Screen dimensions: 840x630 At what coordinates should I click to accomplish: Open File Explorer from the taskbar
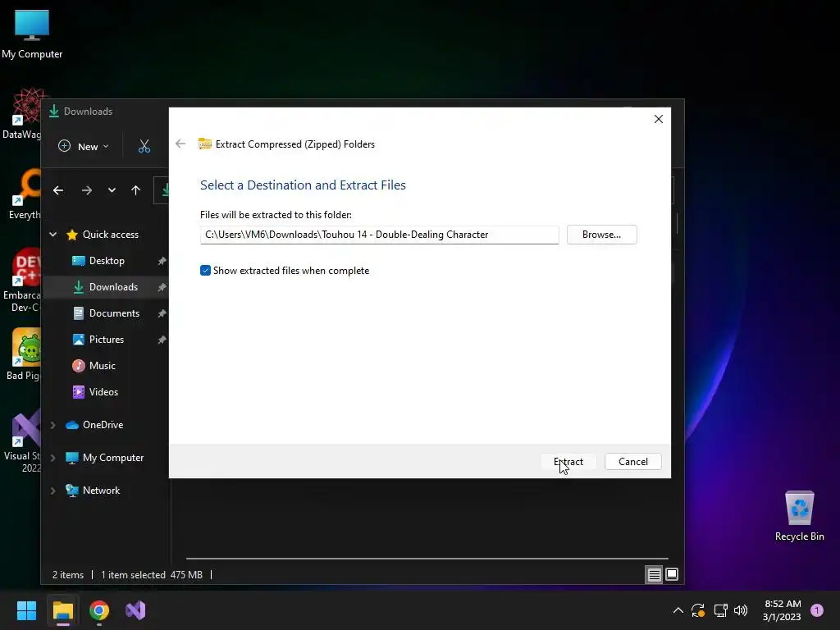62,610
